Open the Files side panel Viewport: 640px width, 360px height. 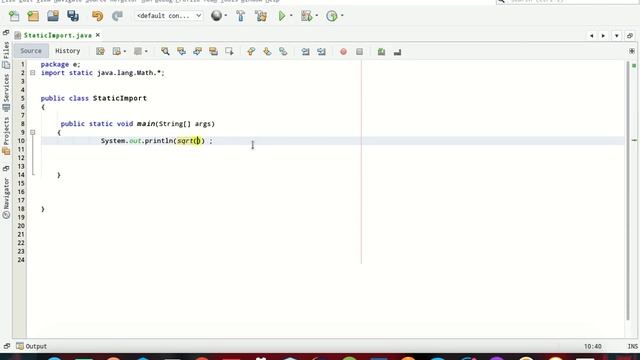coord(6,55)
